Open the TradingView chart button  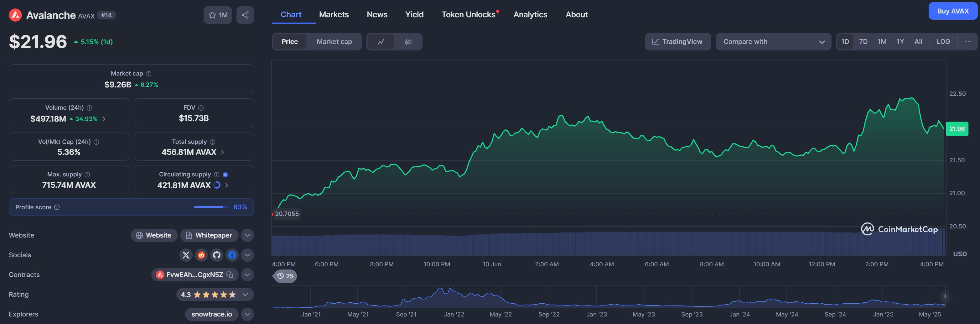tap(677, 42)
